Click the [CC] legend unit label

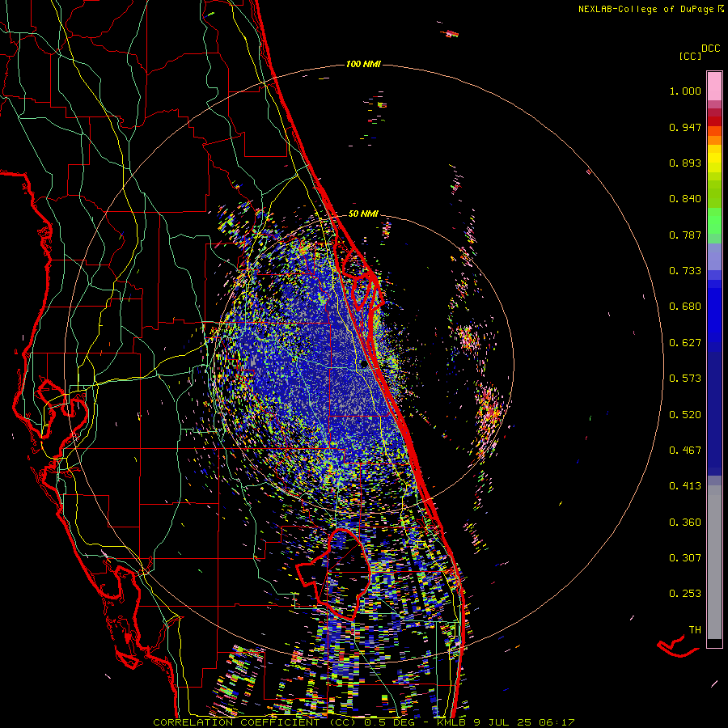point(690,56)
